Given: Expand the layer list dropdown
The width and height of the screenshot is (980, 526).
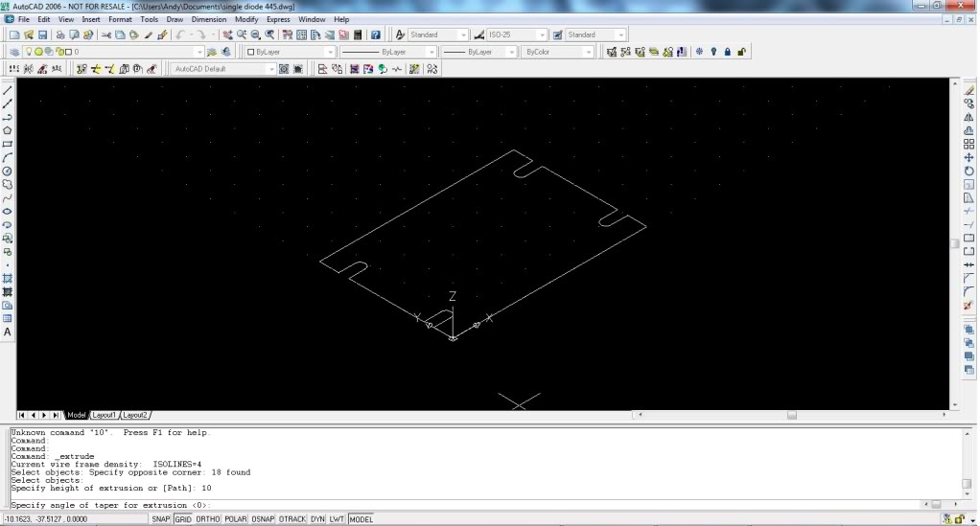Looking at the screenshot, I should 199,52.
